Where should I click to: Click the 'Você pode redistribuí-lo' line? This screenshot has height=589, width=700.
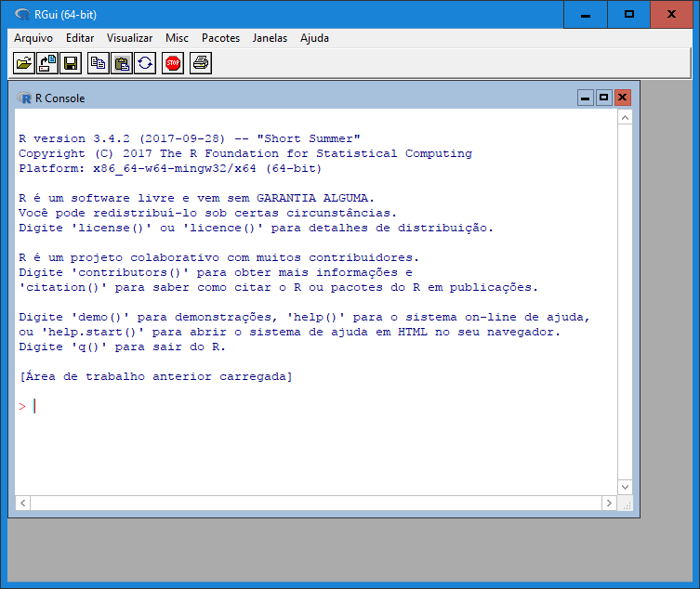point(207,213)
